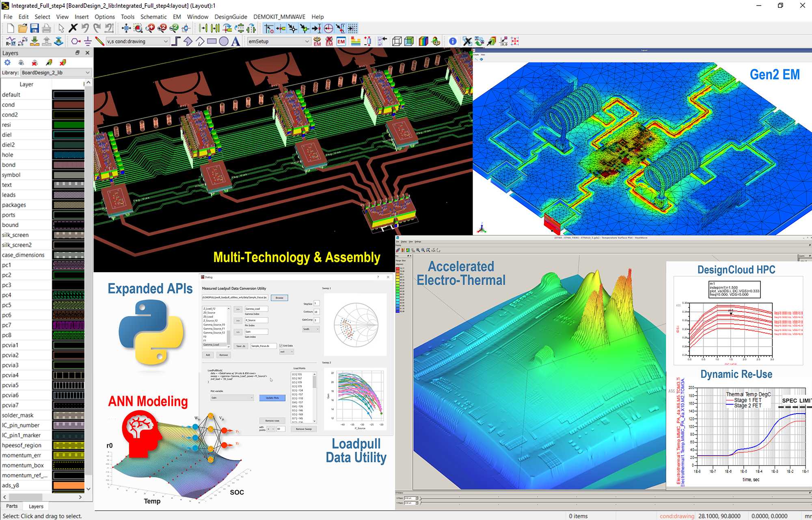Image resolution: width=812 pixels, height=520 pixels.
Task: Click the blue Info toolbar icon
Action: coord(452,41)
